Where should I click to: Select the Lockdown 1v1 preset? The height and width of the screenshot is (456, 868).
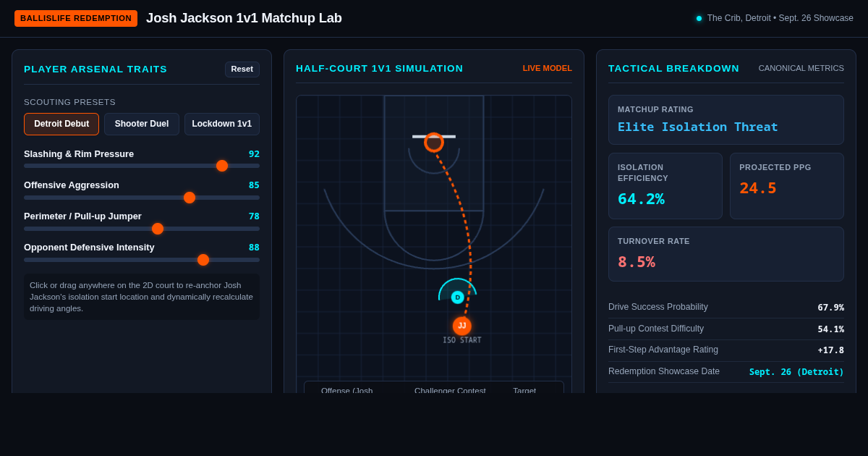[x=222, y=124]
